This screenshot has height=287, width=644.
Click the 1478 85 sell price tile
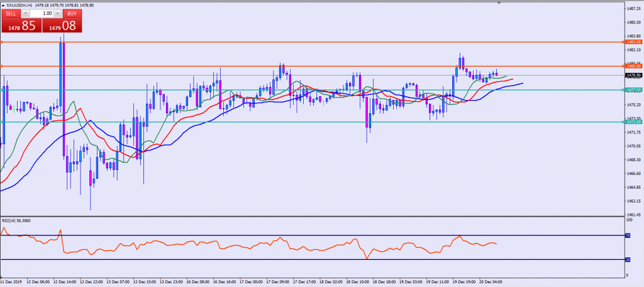[x=21, y=26]
